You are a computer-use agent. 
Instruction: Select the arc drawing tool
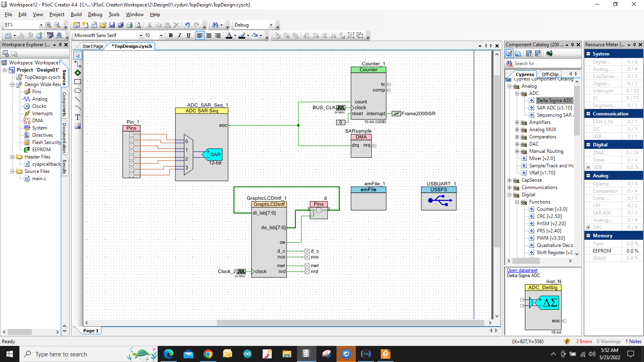(78, 108)
